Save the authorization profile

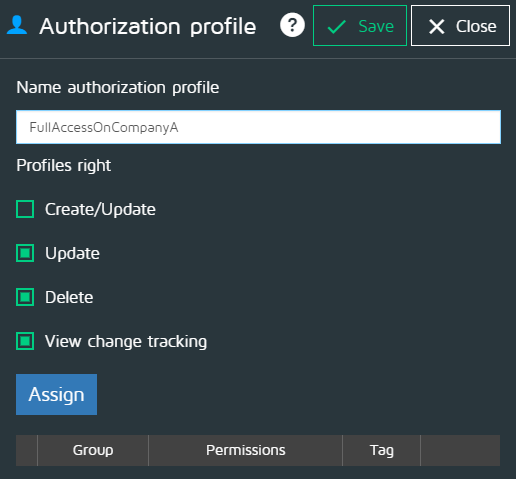point(360,26)
